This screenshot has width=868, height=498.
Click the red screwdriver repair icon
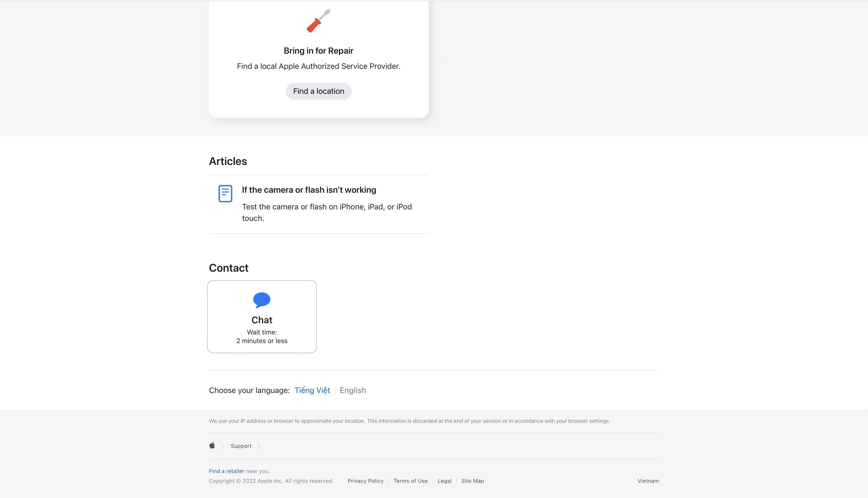(318, 21)
